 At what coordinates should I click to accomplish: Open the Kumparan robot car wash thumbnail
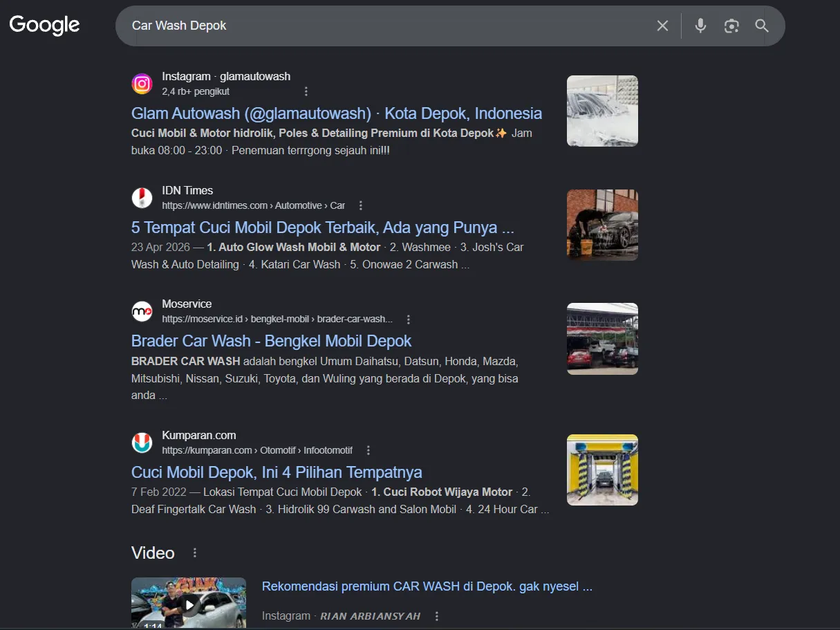pos(602,470)
